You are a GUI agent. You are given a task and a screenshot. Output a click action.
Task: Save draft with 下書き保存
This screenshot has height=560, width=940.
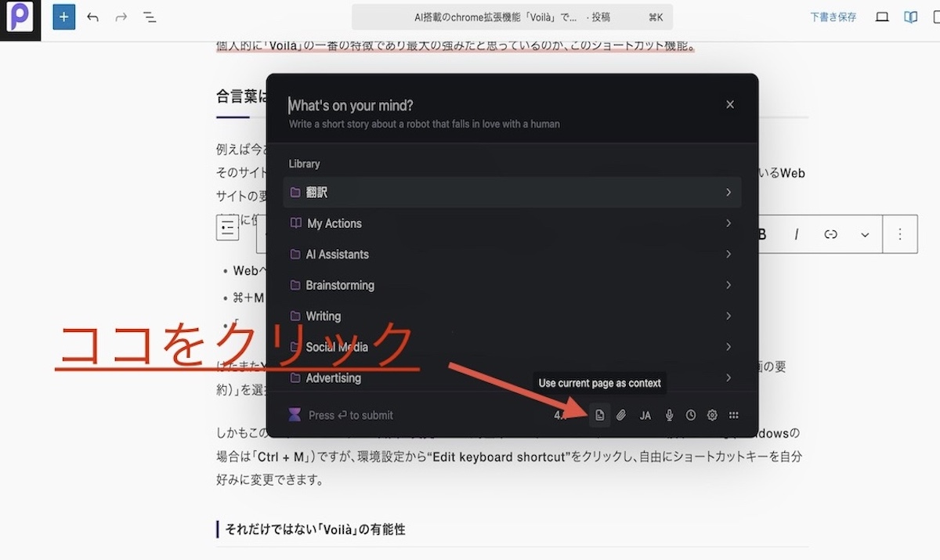pos(833,16)
